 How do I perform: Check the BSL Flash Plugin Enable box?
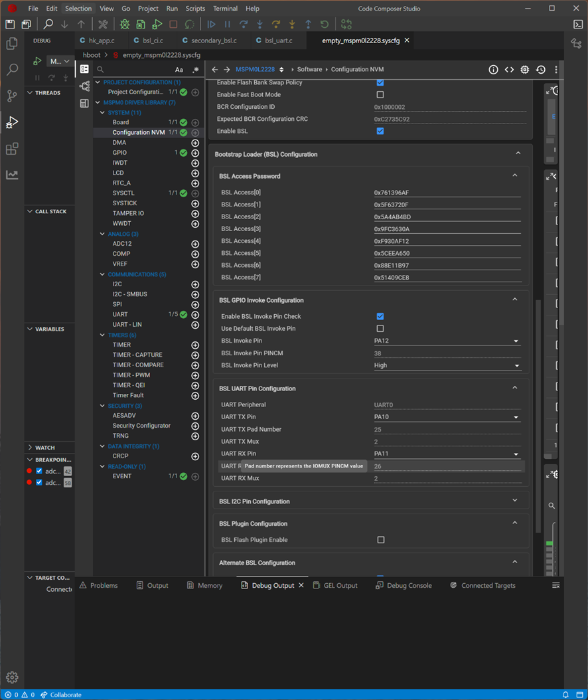point(380,540)
